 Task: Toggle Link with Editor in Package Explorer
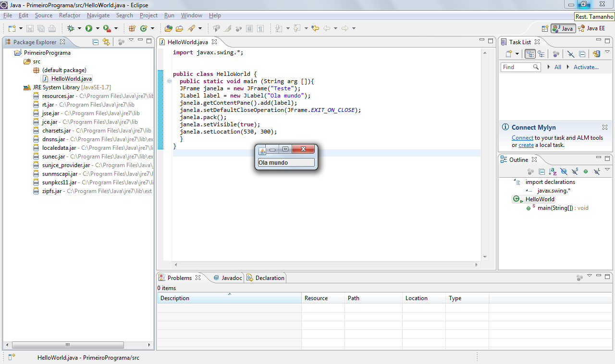(x=106, y=42)
